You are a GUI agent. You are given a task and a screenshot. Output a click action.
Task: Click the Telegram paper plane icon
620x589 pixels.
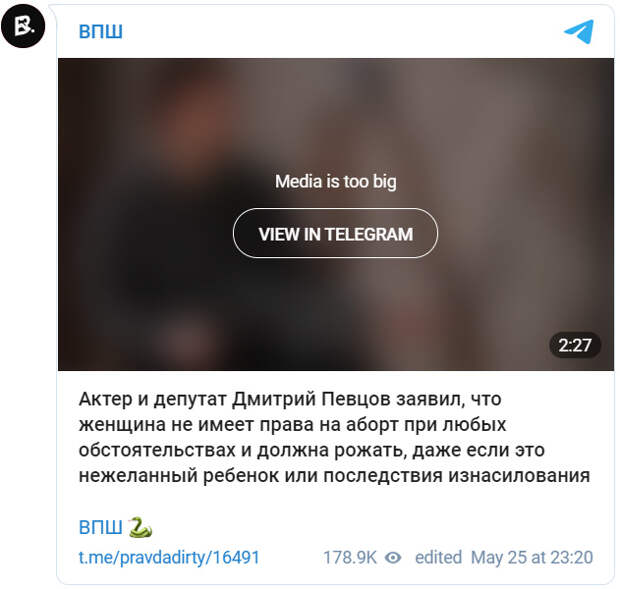coord(579,31)
